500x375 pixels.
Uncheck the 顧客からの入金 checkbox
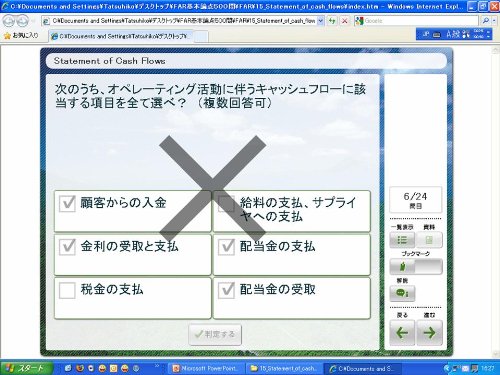(67, 203)
